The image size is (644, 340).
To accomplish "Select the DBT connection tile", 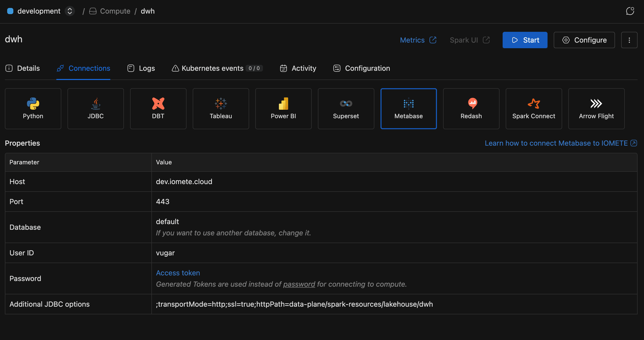I will pos(158,108).
